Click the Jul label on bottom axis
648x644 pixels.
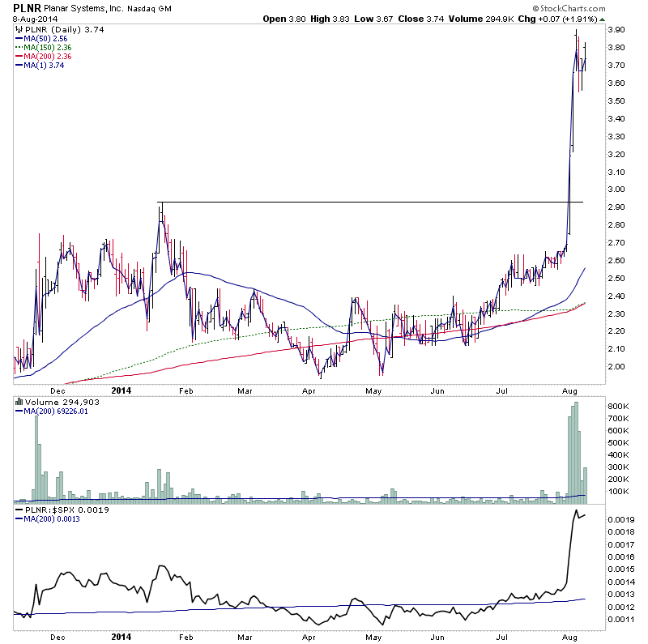coord(501,638)
